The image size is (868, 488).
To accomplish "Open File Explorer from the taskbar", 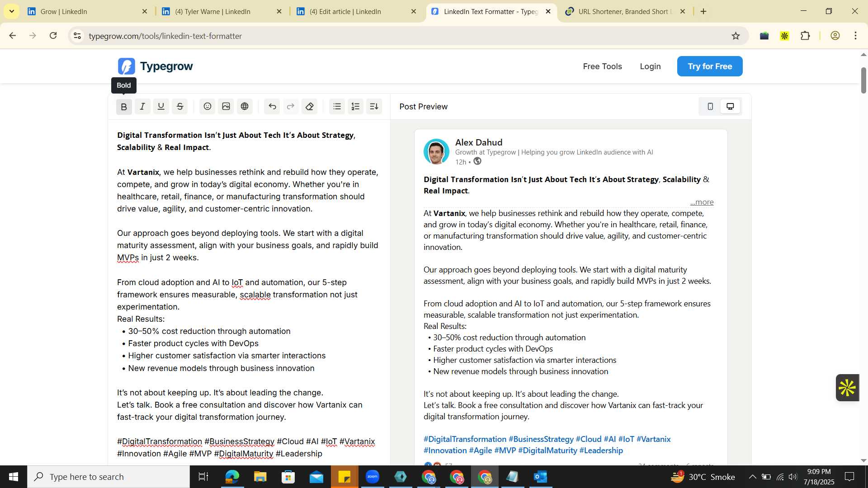I will click(x=260, y=477).
